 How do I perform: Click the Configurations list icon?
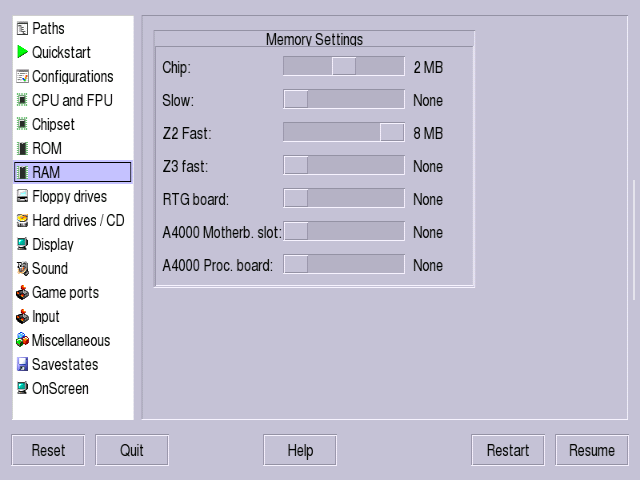(22, 76)
